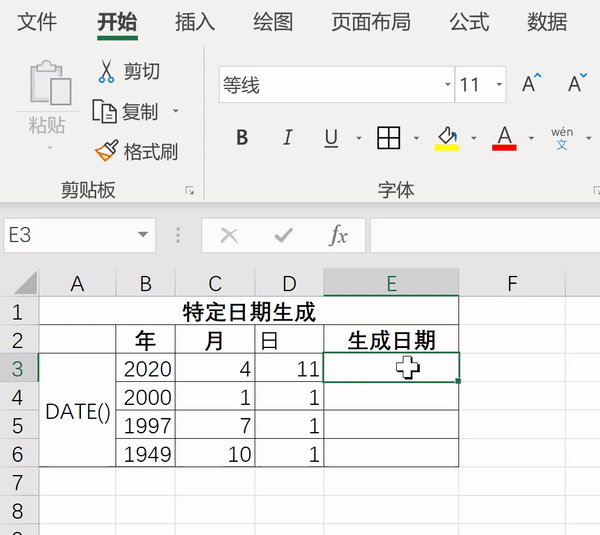Click the select-all corner triangle
Image resolution: width=600 pixels, height=535 pixels.
coord(26,282)
